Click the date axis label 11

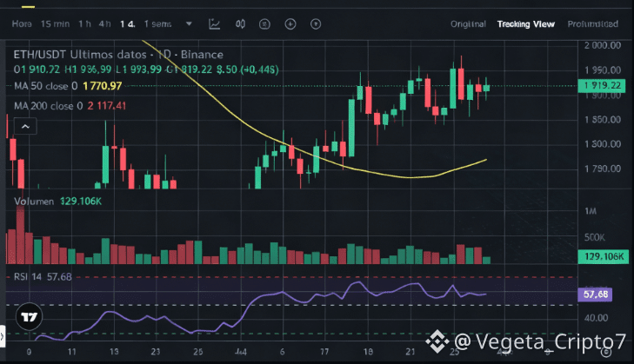[x=72, y=352]
